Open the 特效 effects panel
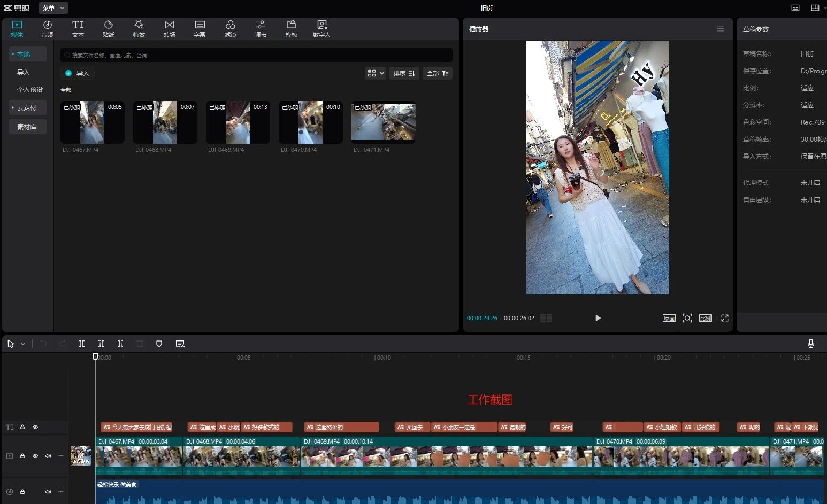The width and height of the screenshot is (827, 504). click(x=139, y=29)
